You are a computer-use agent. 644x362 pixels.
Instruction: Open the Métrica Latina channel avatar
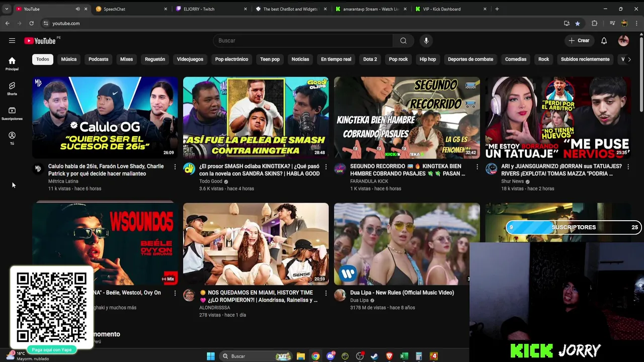click(x=38, y=169)
